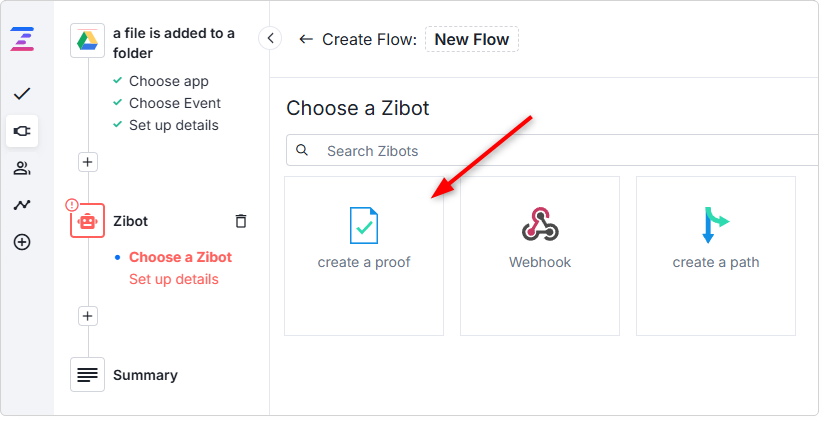Add a step above Zibot
Screen dimensions: 834x431
[88, 162]
